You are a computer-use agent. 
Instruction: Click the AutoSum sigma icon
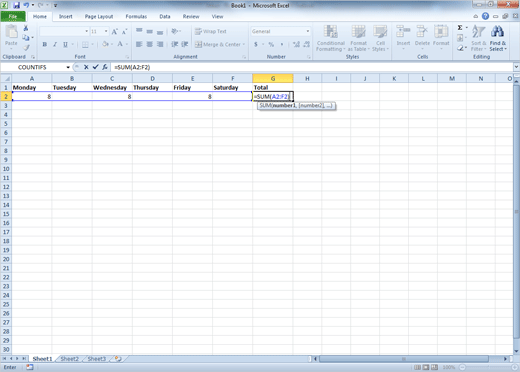tap(460, 28)
